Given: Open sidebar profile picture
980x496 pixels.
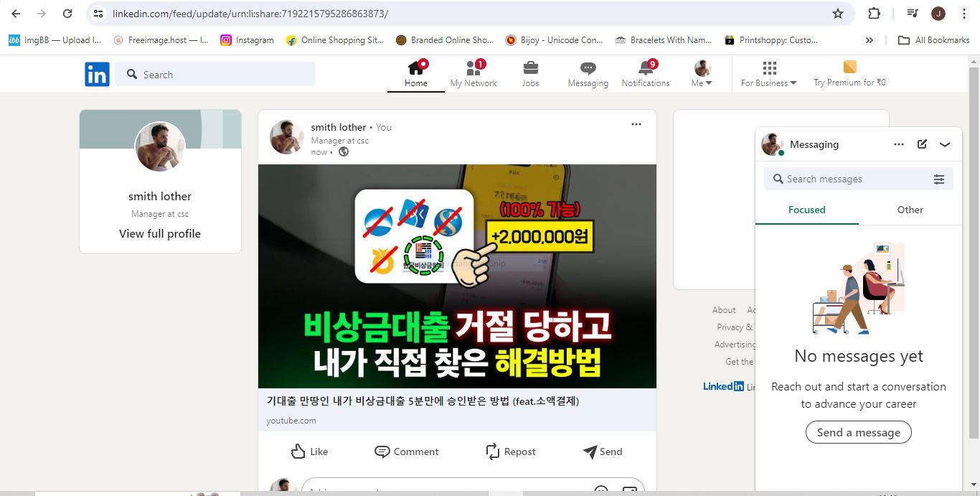Looking at the screenshot, I should pos(160,146).
